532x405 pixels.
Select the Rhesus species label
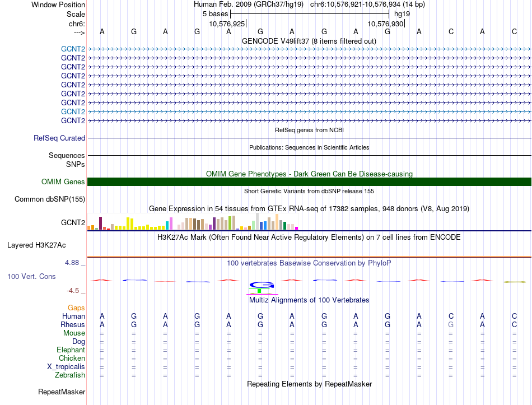point(73,324)
